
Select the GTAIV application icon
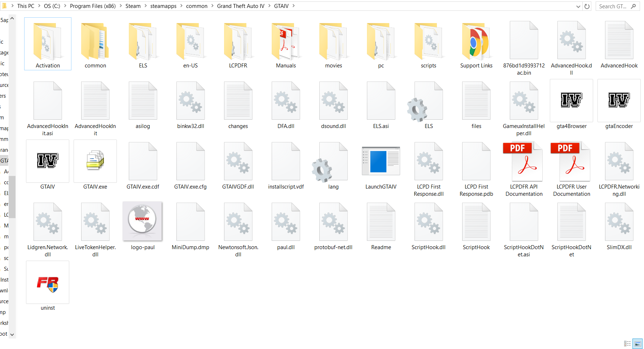click(x=48, y=161)
